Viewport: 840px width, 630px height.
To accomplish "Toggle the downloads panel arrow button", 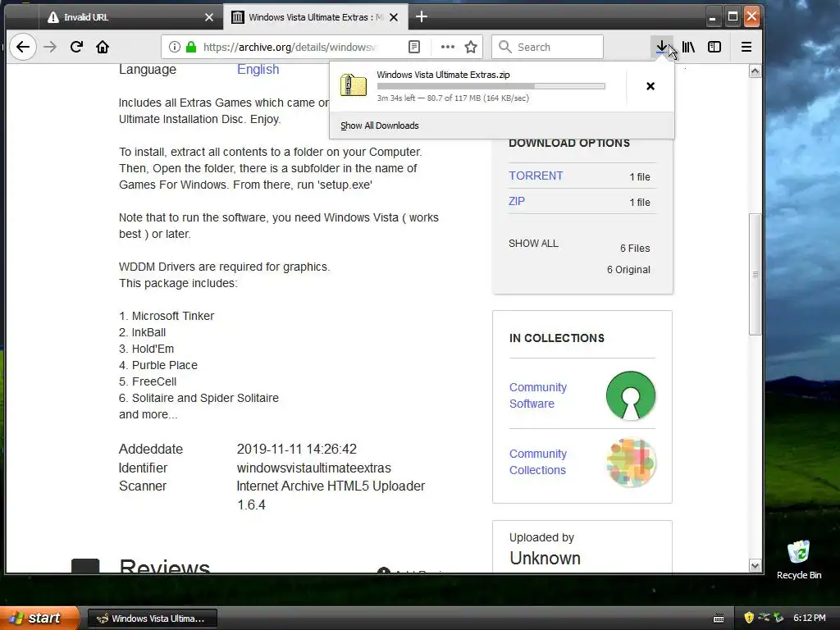I will pos(662,47).
